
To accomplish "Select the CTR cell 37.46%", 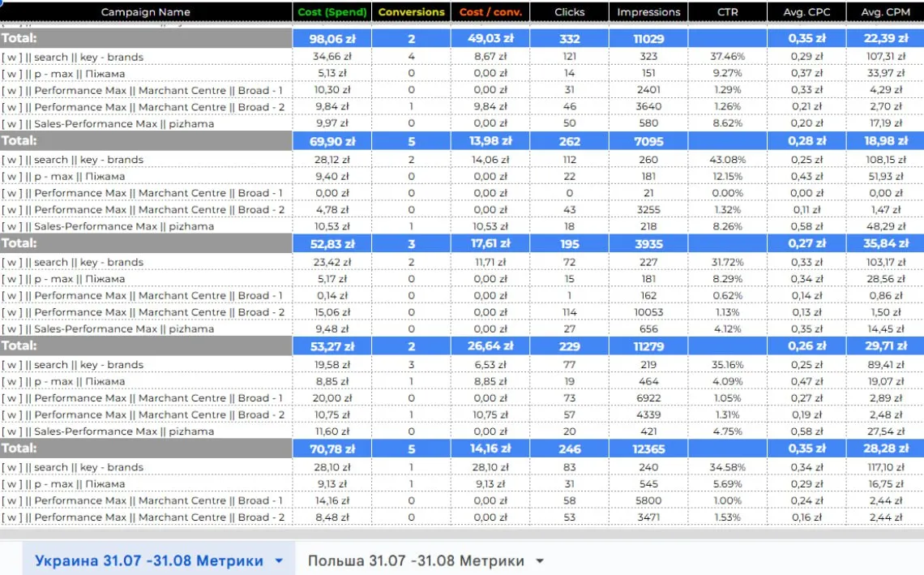I will click(x=728, y=57).
